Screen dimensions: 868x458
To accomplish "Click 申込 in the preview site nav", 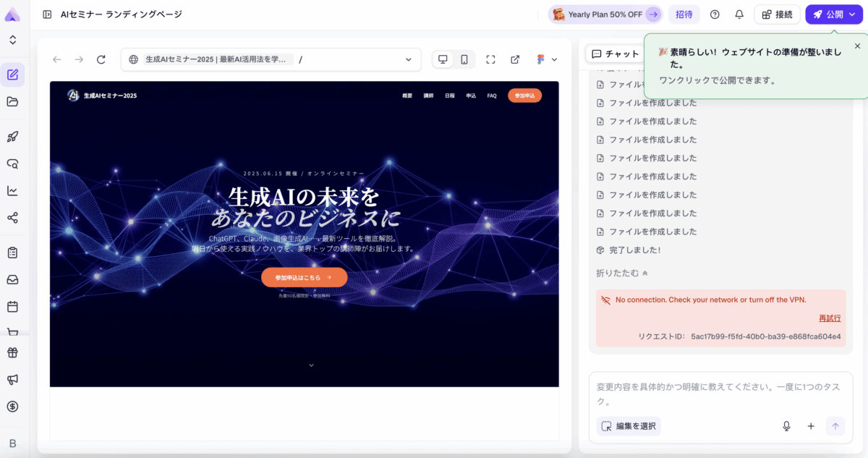I will 471,96.
